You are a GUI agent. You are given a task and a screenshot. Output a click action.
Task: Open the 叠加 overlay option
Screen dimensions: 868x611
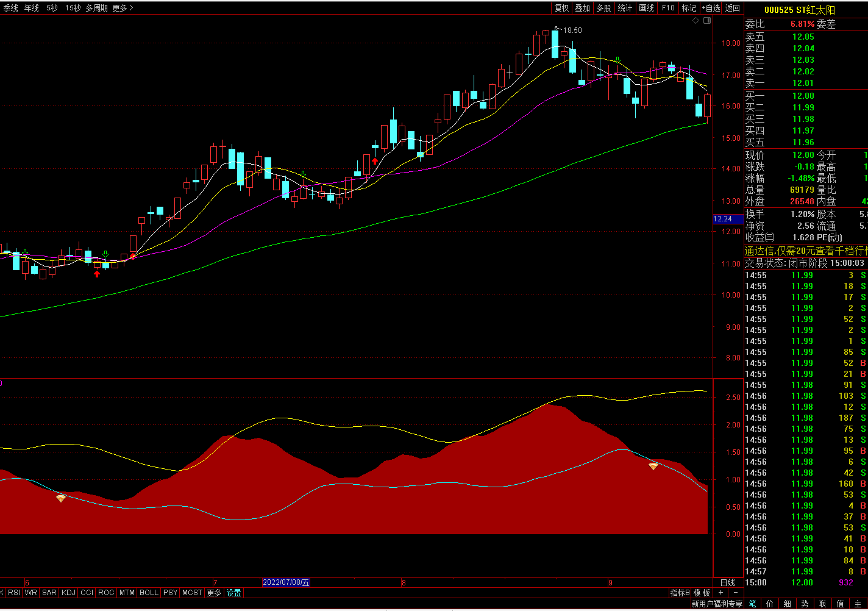(x=583, y=8)
